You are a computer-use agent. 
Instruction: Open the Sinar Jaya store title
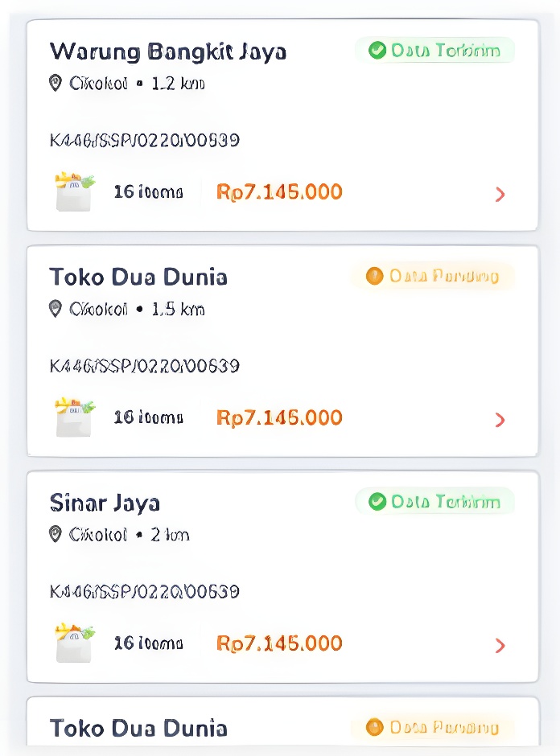click(x=105, y=503)
